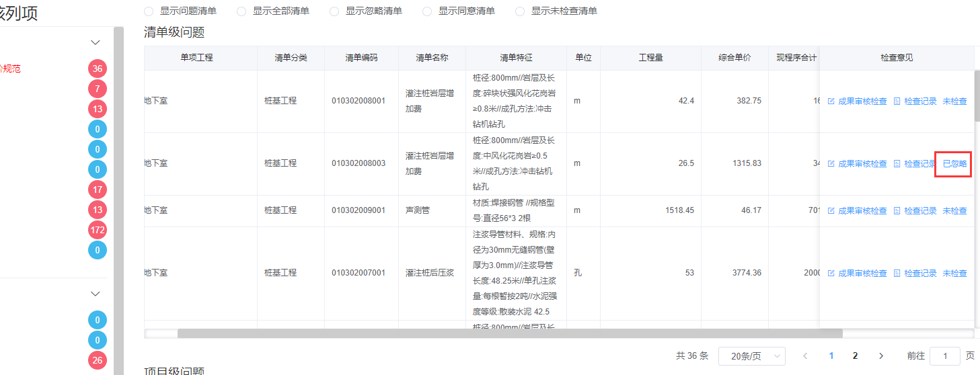Select the 显示问题清单 radio button
Image resolution: width=980 pixels, height=375 pixels.
point(149,11)
